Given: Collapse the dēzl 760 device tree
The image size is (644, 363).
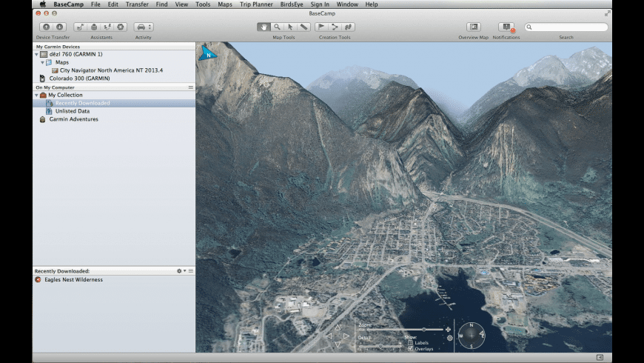Looking at the screenshot, I should (x=37, y=54).
